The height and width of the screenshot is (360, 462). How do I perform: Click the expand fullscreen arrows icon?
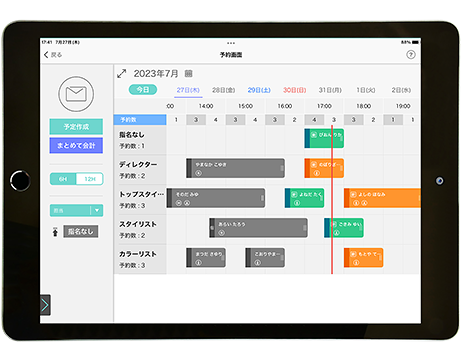click(x=122, y=73)
